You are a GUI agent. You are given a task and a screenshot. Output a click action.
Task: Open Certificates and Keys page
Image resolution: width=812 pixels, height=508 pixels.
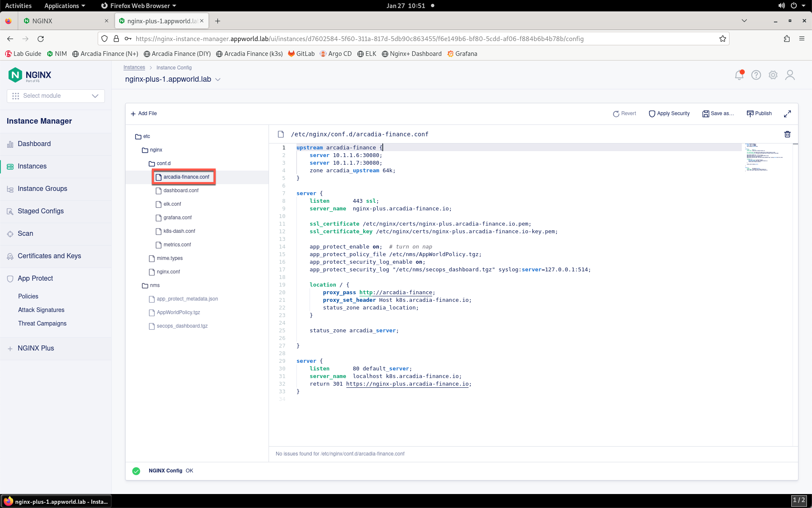pyautogui.click(x=56, y=256)
